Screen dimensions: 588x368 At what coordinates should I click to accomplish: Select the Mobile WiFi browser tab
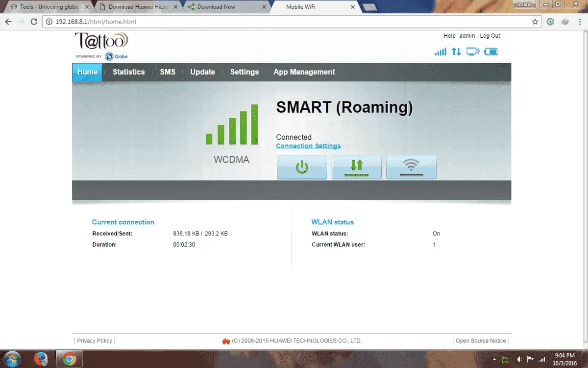(316, 7)
